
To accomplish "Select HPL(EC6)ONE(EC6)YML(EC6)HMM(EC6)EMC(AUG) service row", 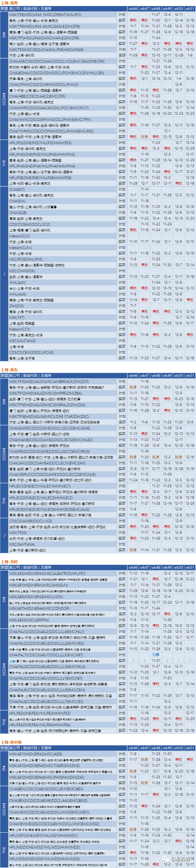I will pos(102,510).
